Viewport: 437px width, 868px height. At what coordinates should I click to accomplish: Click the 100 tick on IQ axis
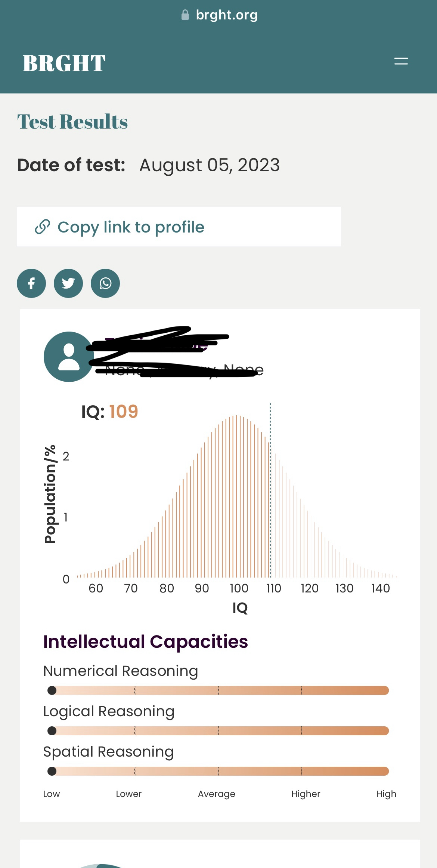[239, 588]
